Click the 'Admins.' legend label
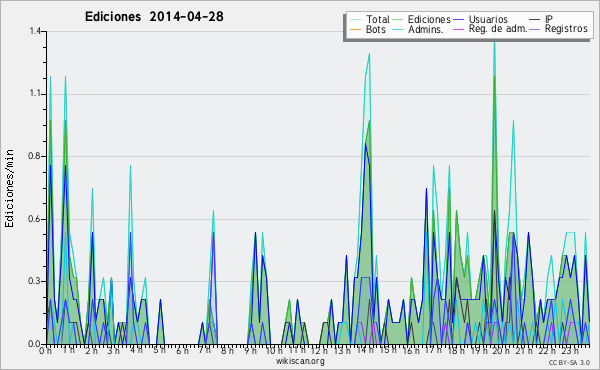This screenshot has width=600, height=370. pyautogui.click(x=426, y=29)
